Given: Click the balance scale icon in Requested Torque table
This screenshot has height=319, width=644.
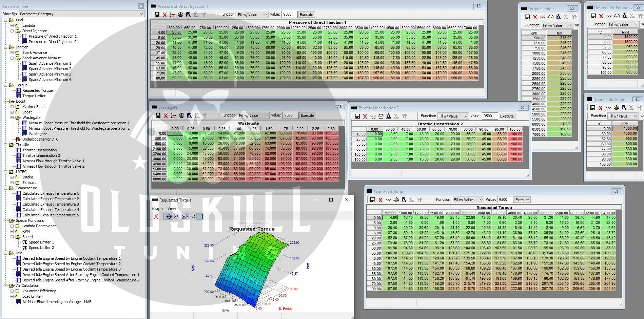Looking at the screenshot, I should click(x=396, y=200).
